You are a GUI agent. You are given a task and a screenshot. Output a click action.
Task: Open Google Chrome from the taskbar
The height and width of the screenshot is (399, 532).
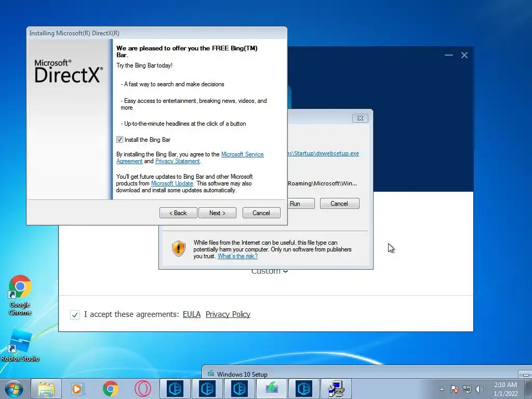110,389
